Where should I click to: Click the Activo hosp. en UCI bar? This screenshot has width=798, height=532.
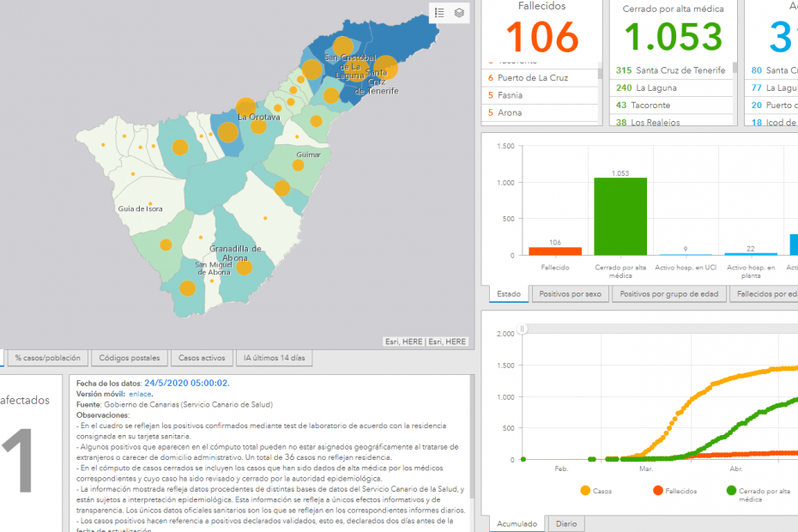[x=686, y=255]
